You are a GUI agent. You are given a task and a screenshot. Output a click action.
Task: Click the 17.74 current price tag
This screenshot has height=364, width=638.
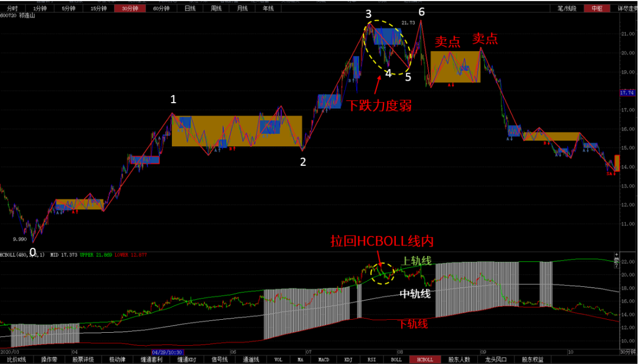point(626,93)
